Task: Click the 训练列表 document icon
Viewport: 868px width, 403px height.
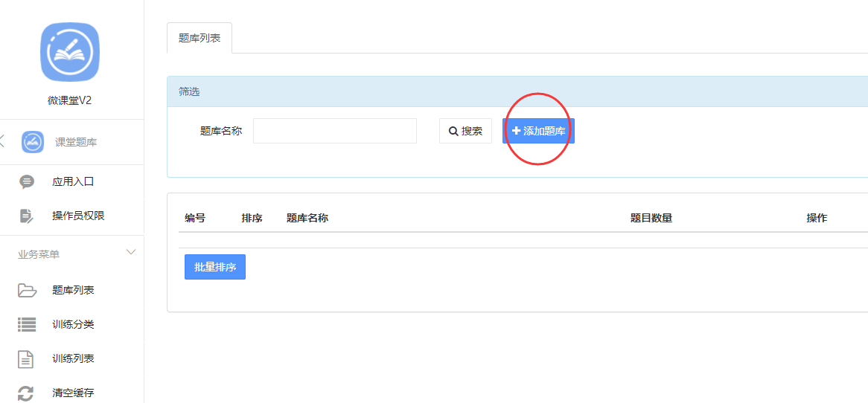Action: click(27, 359)
